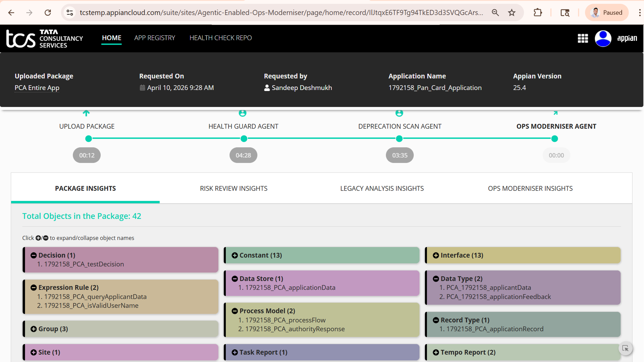Open the user profile avatar menu

click(x=603, y=38)
